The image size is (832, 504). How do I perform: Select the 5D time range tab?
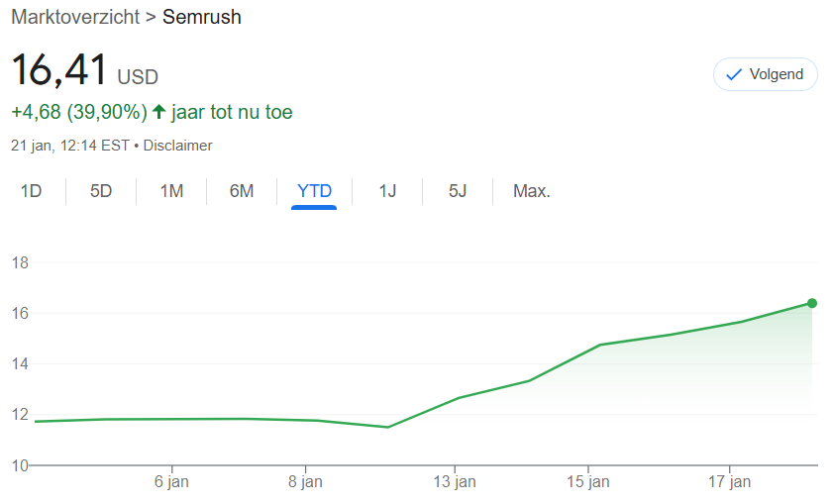coord(101,191)
